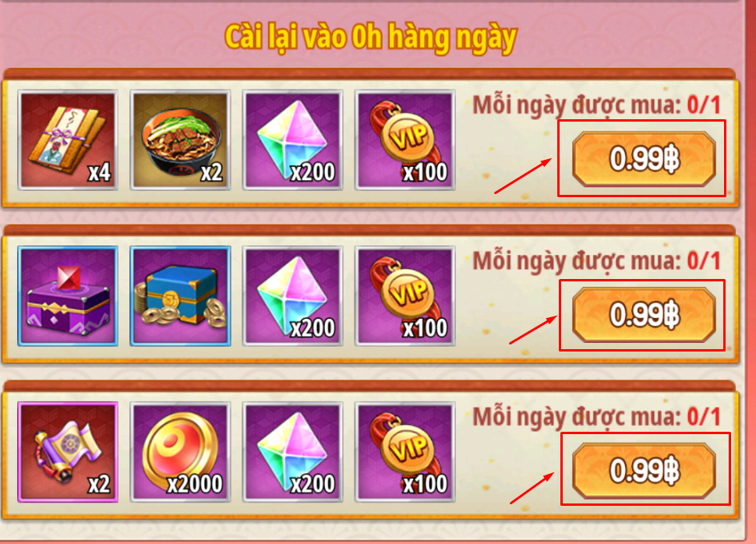Click the 'Cài lại vào 0h hàng ngày' heading

pyautogui.click(x=370, y=37)
